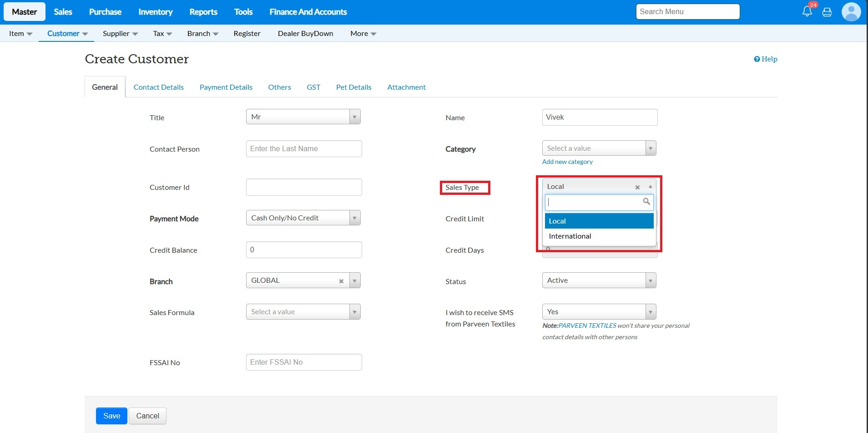Click the Add new category link
The height and width of the screenshot is (433, 868).
(567, 162)
